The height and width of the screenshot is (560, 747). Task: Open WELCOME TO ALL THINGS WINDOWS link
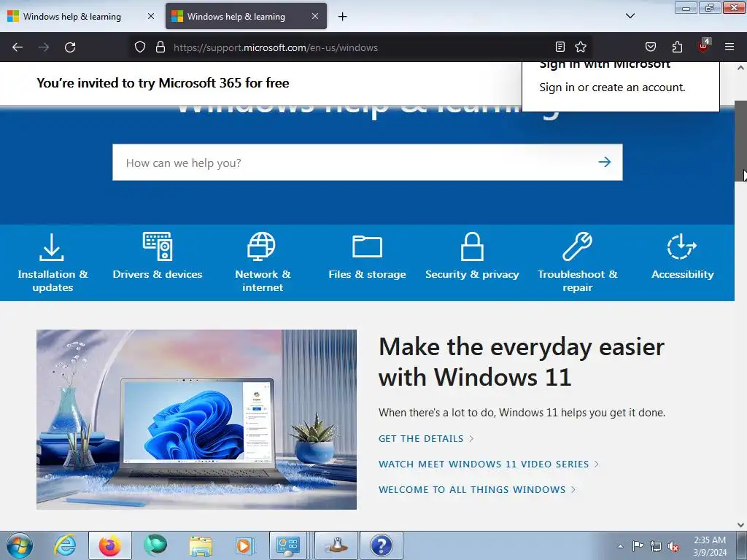pyautogui.click(x=477, y=489)
